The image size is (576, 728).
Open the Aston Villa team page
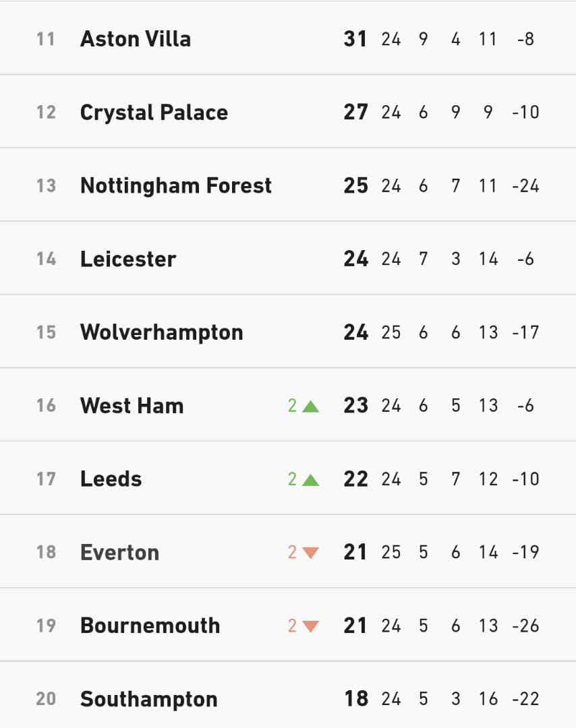click(x=136, y=39)
